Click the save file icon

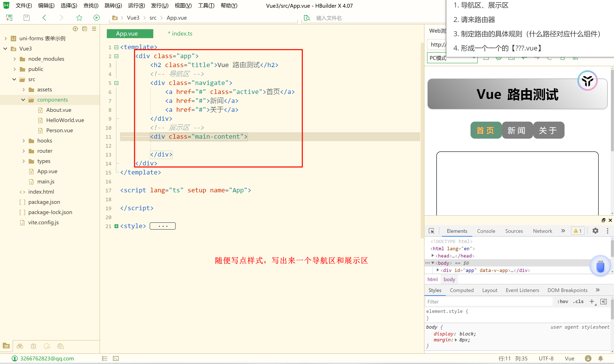(26, 18)
